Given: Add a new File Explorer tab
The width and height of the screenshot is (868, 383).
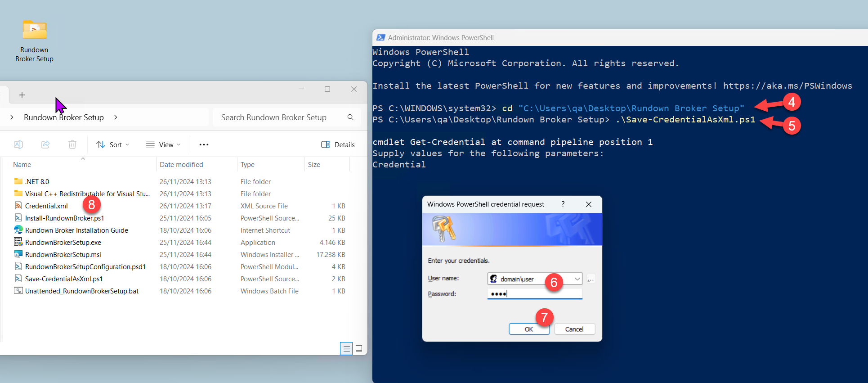Looking at the screenshot, I should coord(22,95).
